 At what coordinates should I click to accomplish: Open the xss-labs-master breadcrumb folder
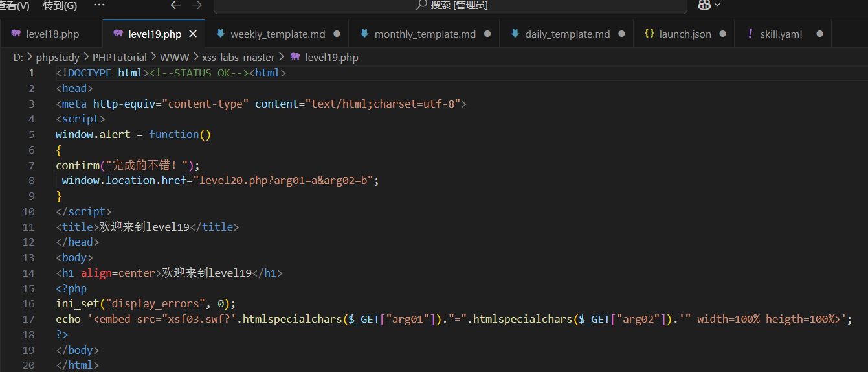[x=238, y=57]
